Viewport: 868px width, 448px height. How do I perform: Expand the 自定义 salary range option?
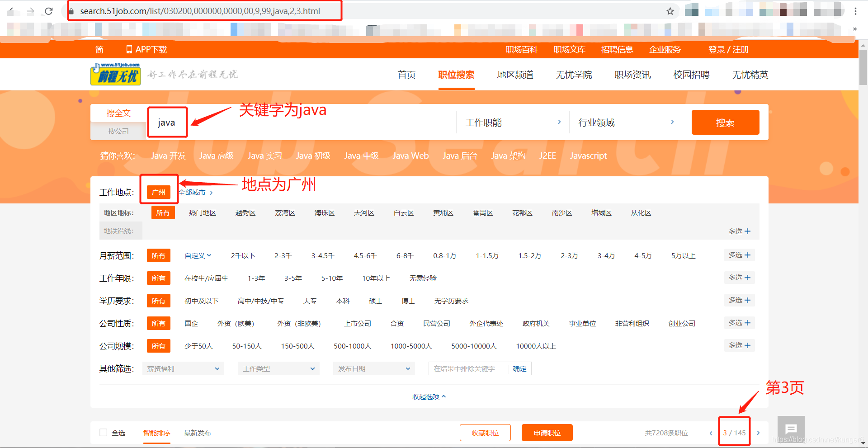198,255
